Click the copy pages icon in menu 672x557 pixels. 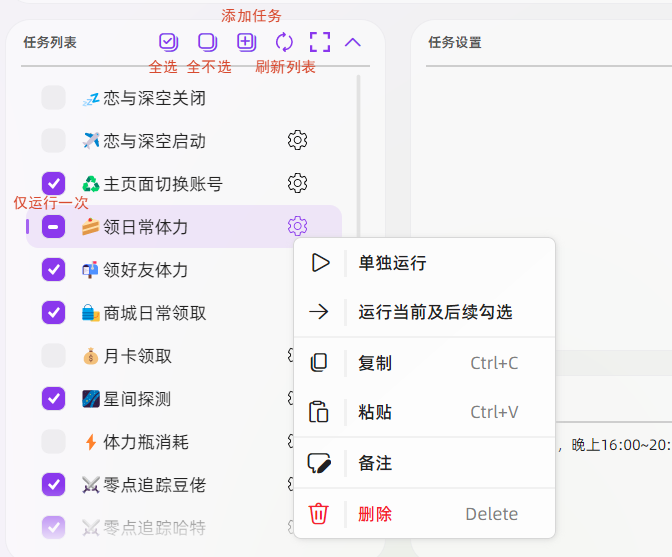click(x=319, y=362)
